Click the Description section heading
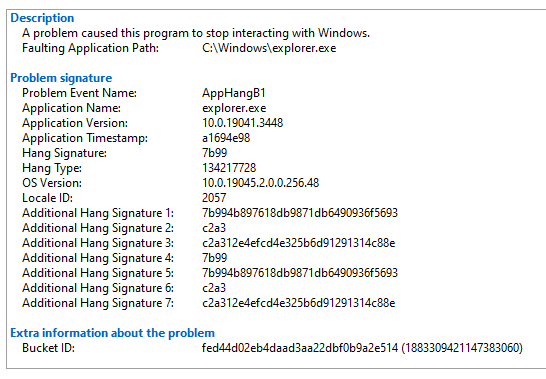 (x=42, y=18)
